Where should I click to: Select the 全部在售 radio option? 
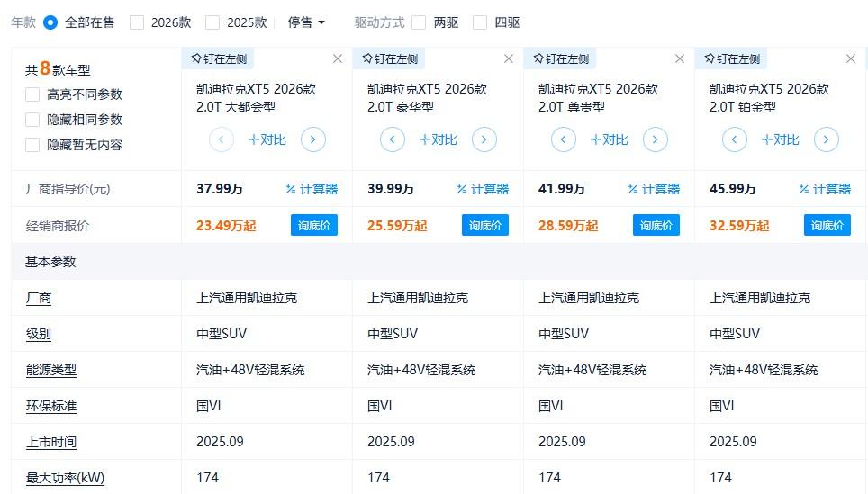[x=50, y=22]
